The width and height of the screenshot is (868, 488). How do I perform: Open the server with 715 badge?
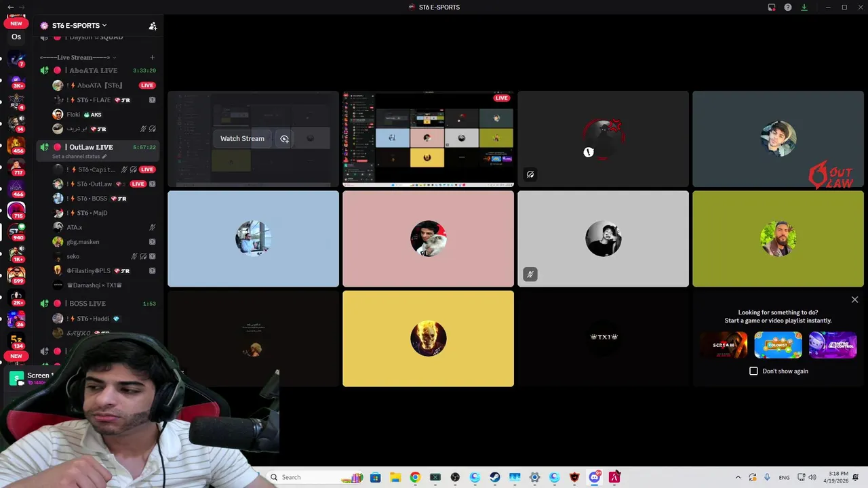point(16,211)
